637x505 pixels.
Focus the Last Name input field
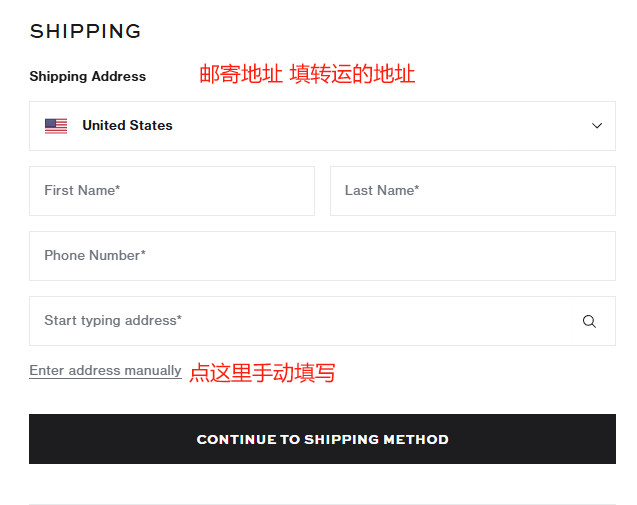point(472,191)
